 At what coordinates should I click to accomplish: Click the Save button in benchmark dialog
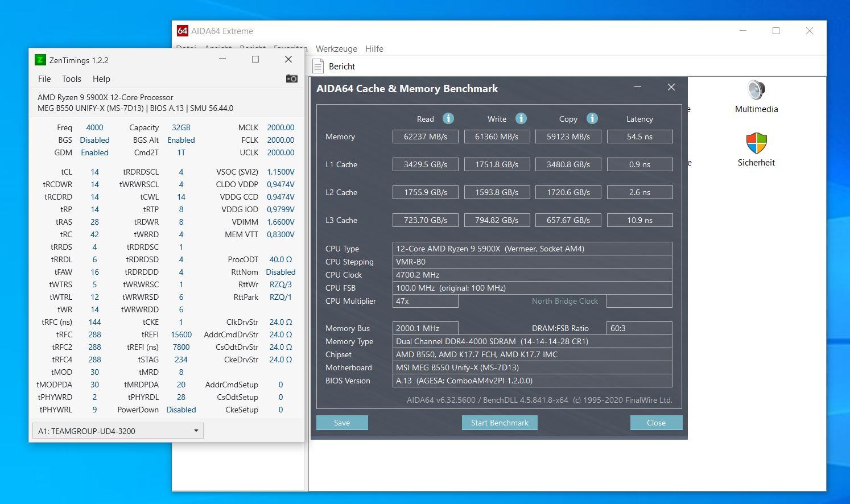pyautogui.click(x=342, y=423)
